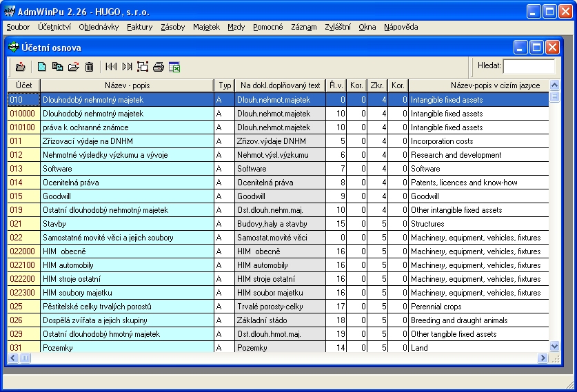577x392 pixels.
Task: Open the Účetnictví menu
Action: pyautogui.click(x=54, y=27)
